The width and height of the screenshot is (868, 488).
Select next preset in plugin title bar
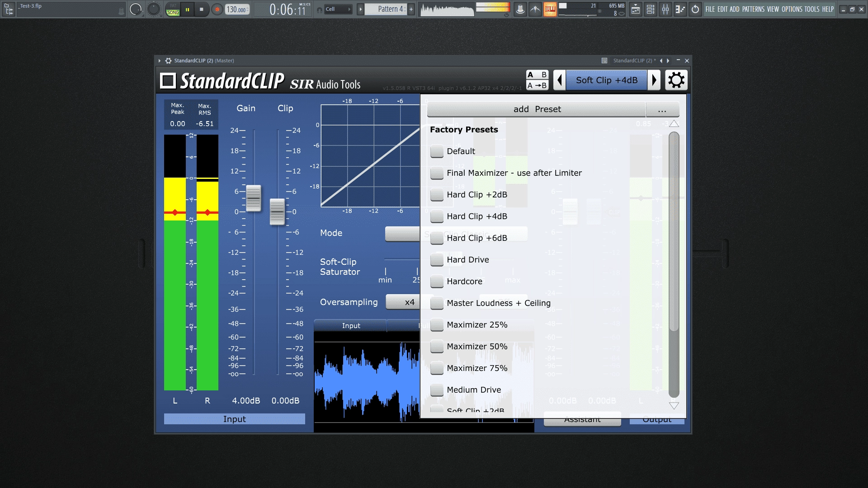click(x=668, y=61)
